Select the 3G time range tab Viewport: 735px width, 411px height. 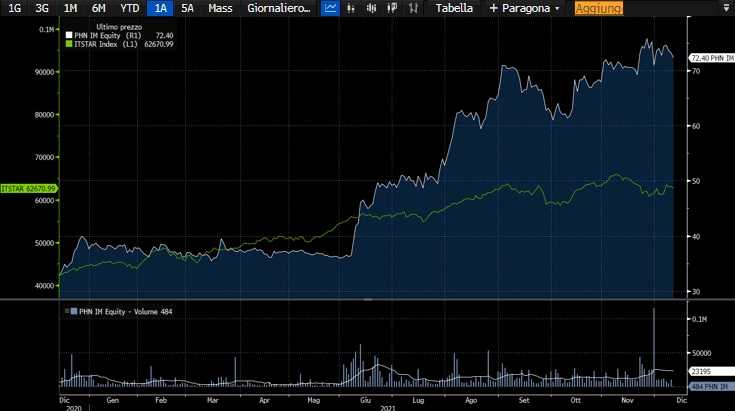pyautogui.click(x=42, y=8)
